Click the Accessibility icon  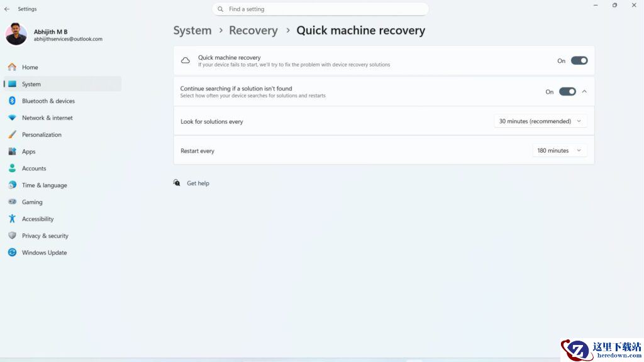pyautogui.click(x=12, y=219)
